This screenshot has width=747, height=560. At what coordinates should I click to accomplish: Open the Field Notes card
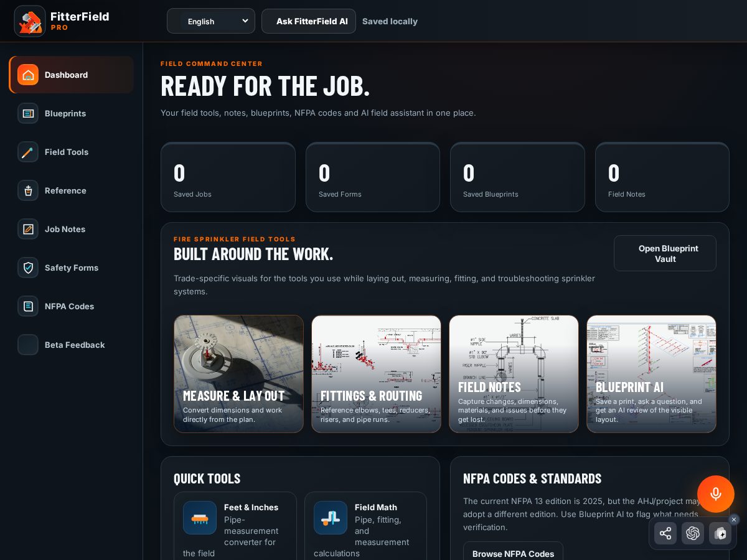click(x=514, y=374)
